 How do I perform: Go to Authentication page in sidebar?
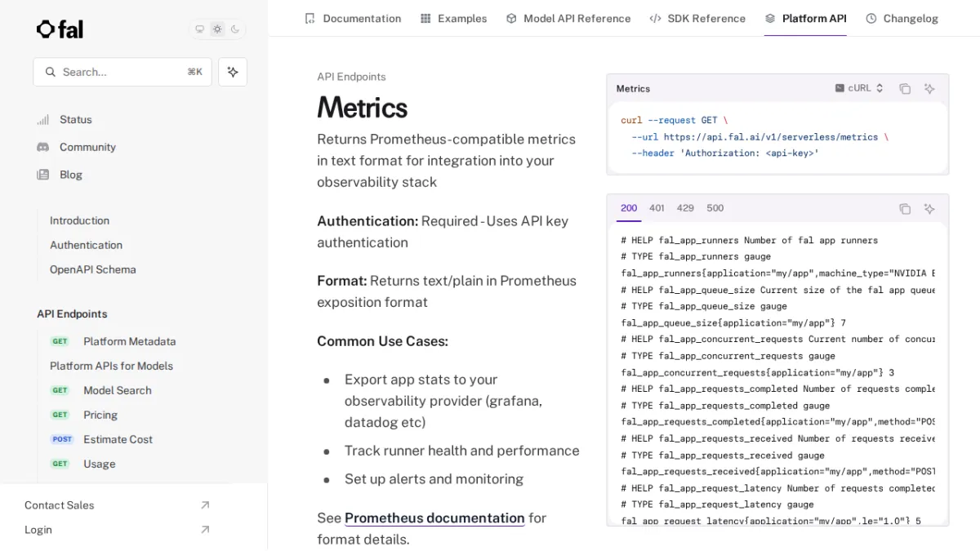86,245
